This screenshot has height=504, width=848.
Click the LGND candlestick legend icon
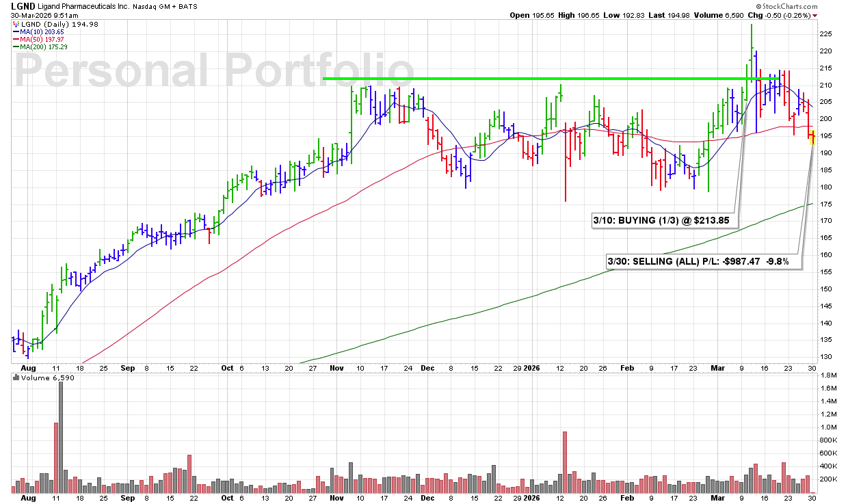click(16, 24)
